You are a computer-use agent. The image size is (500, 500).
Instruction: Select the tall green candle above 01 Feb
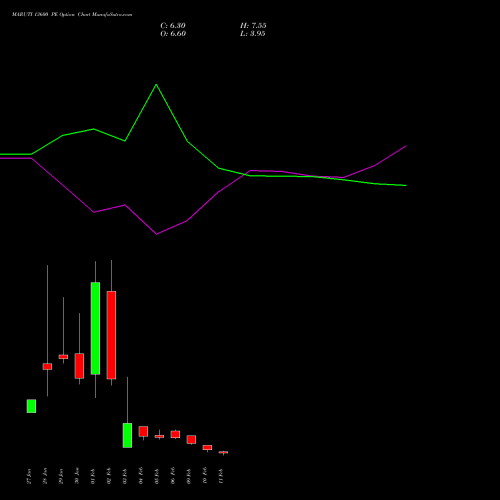pyautogui.click(x=95, y=328)
